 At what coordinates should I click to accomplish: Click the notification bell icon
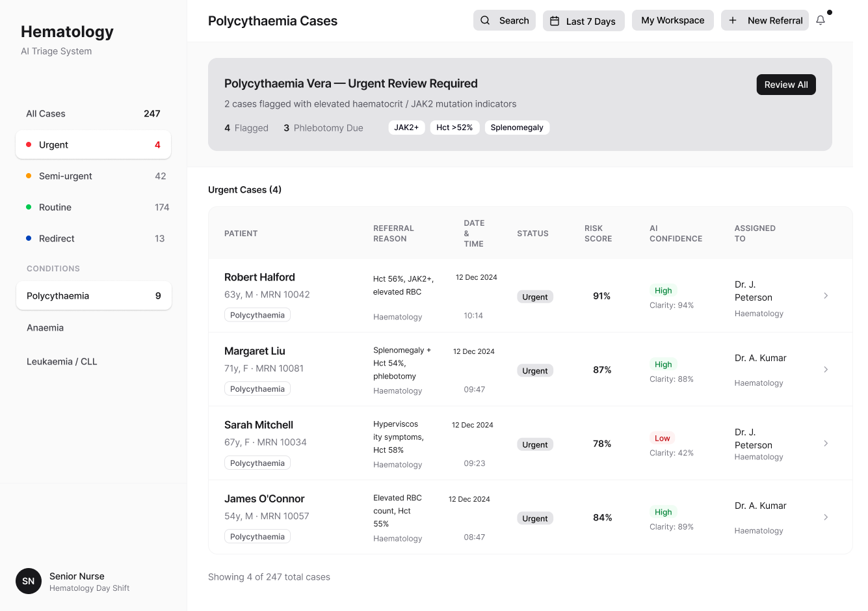(821, 20)
